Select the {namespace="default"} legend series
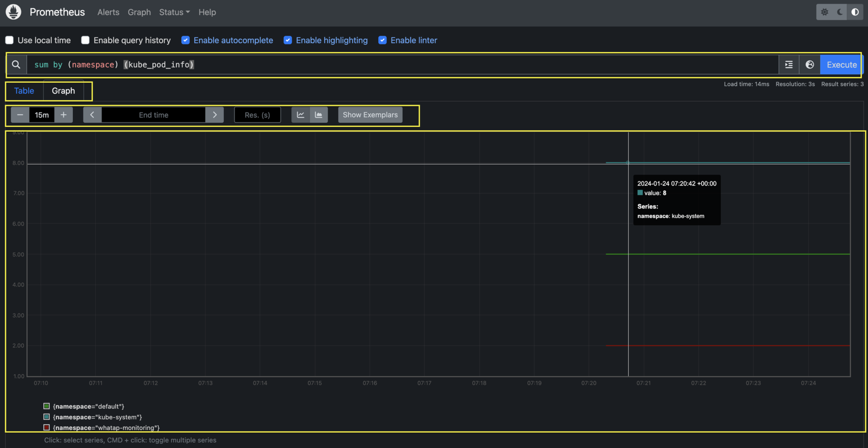This screenshot has width=868, height=448. click(x=89, y=406)
